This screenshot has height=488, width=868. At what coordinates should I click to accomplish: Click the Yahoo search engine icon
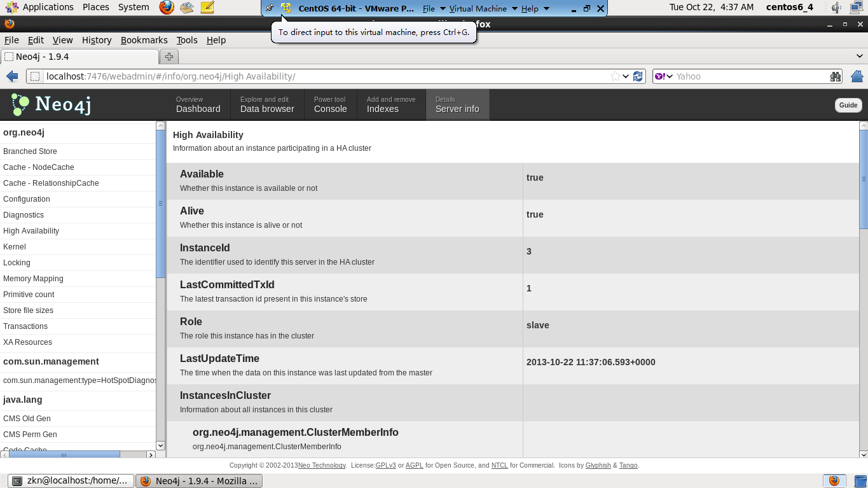coord(660,76)
